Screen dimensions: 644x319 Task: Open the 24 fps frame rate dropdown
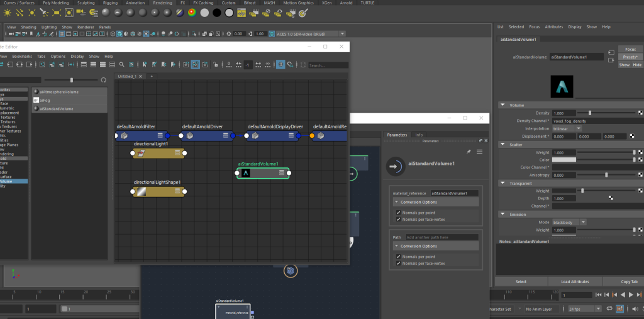tap(585, 309)
